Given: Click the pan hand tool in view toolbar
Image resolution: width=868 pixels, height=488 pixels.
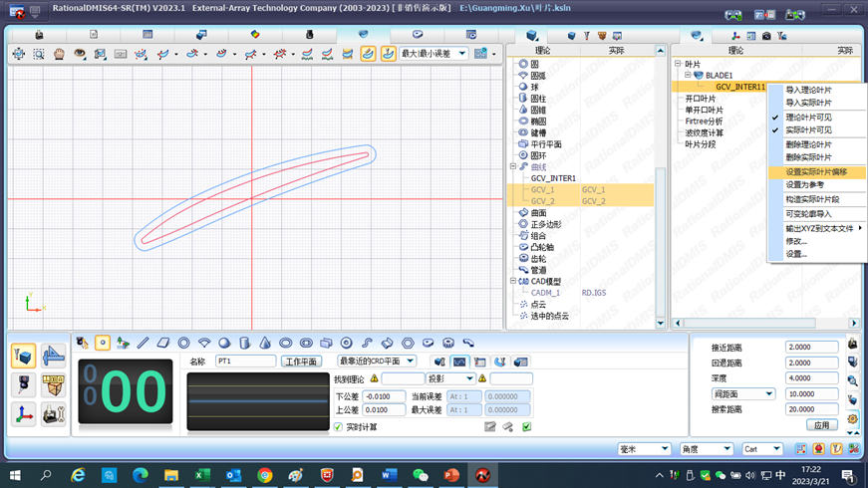Looking at the screenshot, I should [x=59, y=54].
